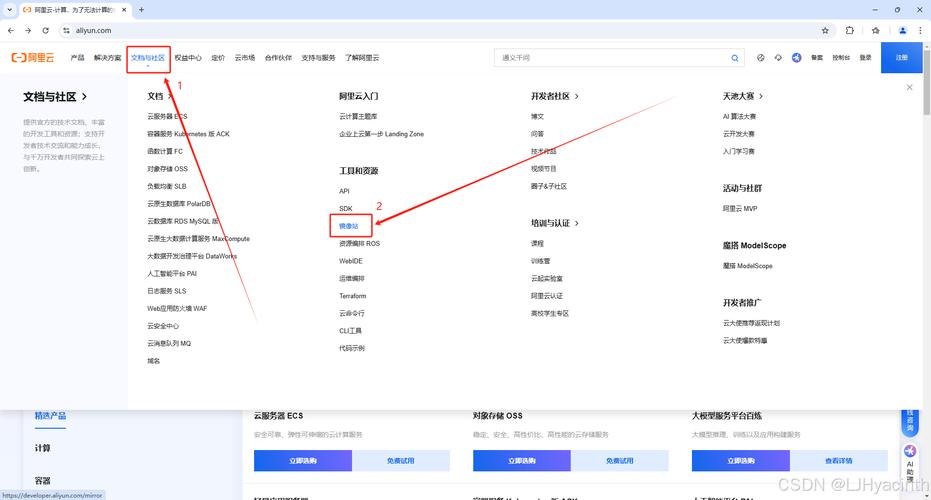Viewport: 931px width, 500px height.
Task: Click the 备案 header link
Action: 817,58
